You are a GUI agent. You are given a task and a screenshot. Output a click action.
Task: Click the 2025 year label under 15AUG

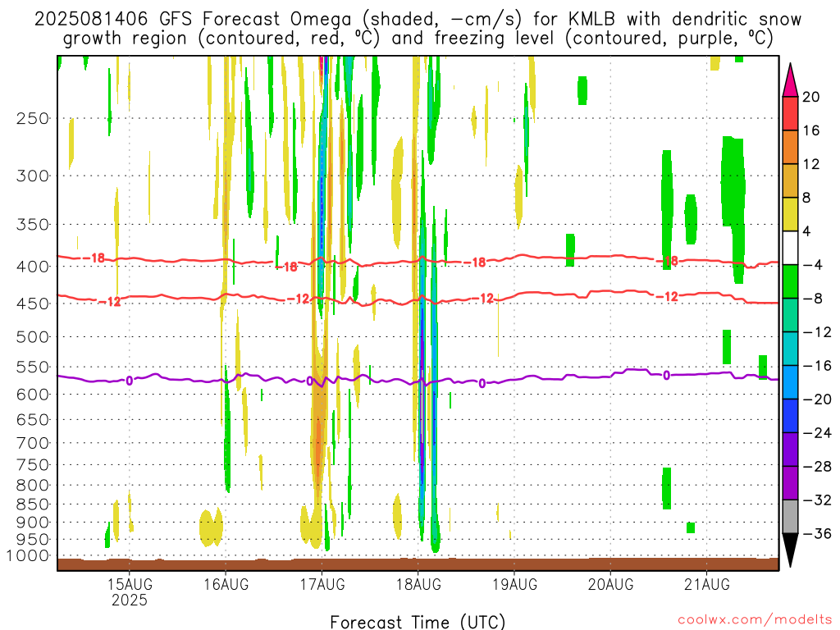(129, 600)
